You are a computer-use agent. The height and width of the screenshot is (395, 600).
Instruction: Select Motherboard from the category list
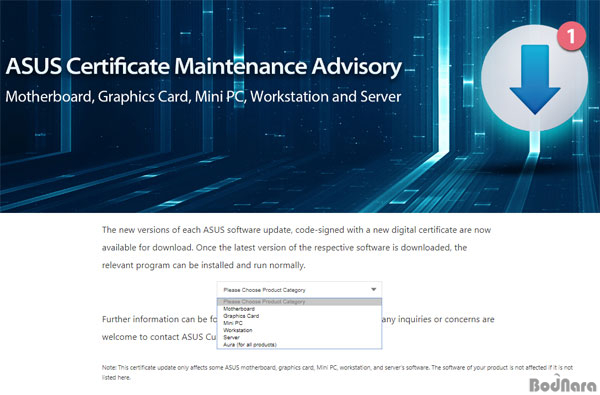click(x=299, y=309)
